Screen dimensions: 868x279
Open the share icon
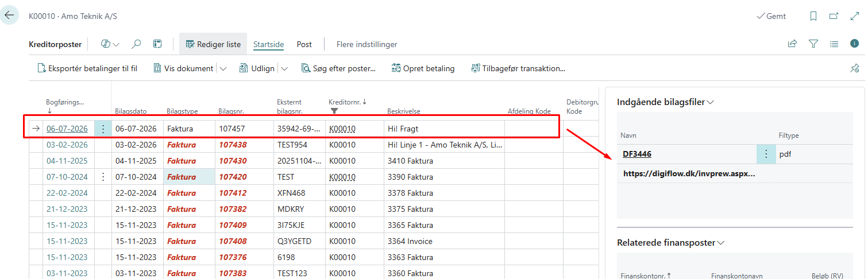pyautogui.click(x=793, y=44)
